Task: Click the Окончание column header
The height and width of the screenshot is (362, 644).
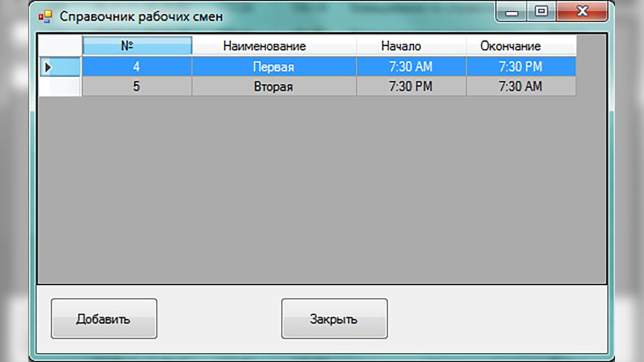Action: click(x=521, y=46)
